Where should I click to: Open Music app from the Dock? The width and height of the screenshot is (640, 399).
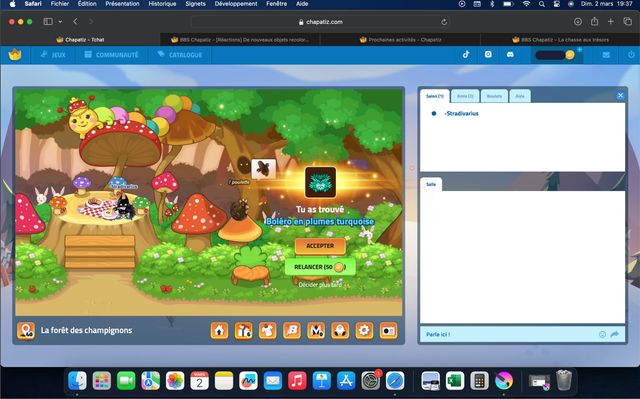click(298, 381)
